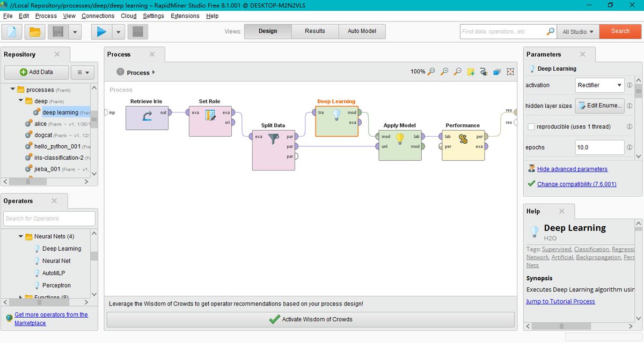The height and width of the screenshot is (343, 644).
Task: Click info icon next to reproducible
Action: pos(630,126)
